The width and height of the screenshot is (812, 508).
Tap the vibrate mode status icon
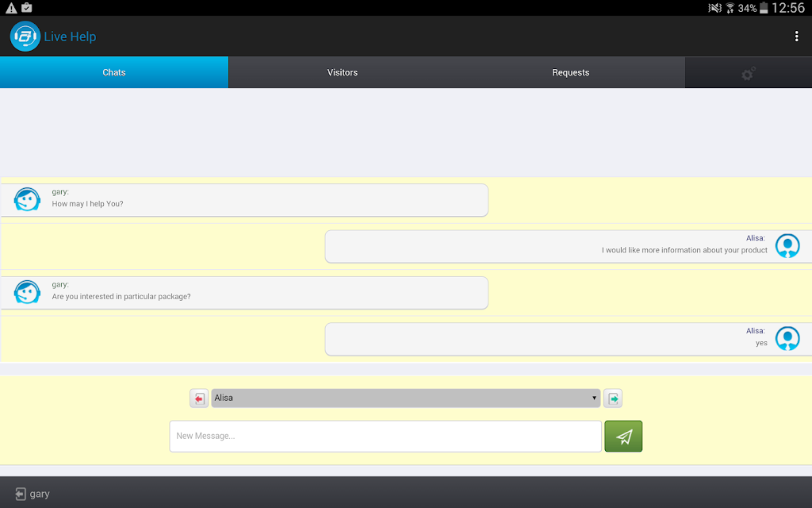(x=714, y=8)
